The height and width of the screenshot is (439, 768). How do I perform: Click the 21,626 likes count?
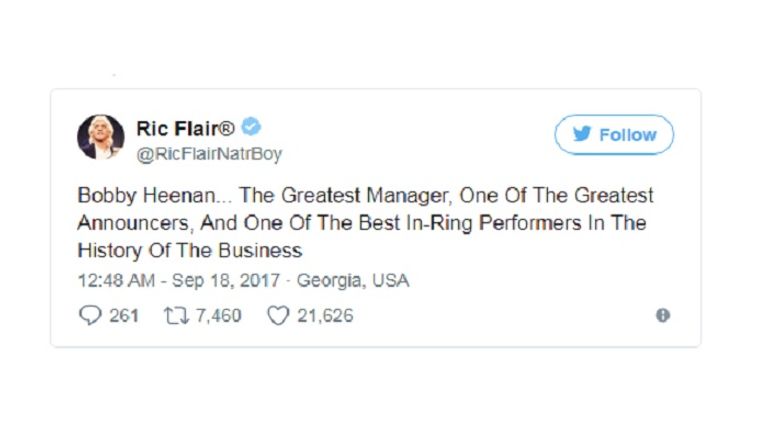pos(325,316)
